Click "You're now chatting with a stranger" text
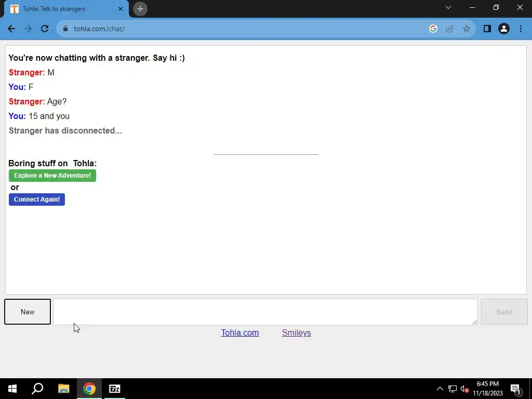532x399 pixels. 79,58
